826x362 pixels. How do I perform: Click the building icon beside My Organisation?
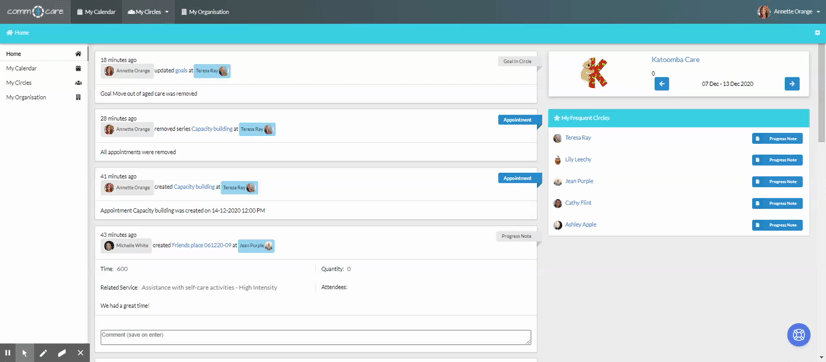[x=78, y=97]
